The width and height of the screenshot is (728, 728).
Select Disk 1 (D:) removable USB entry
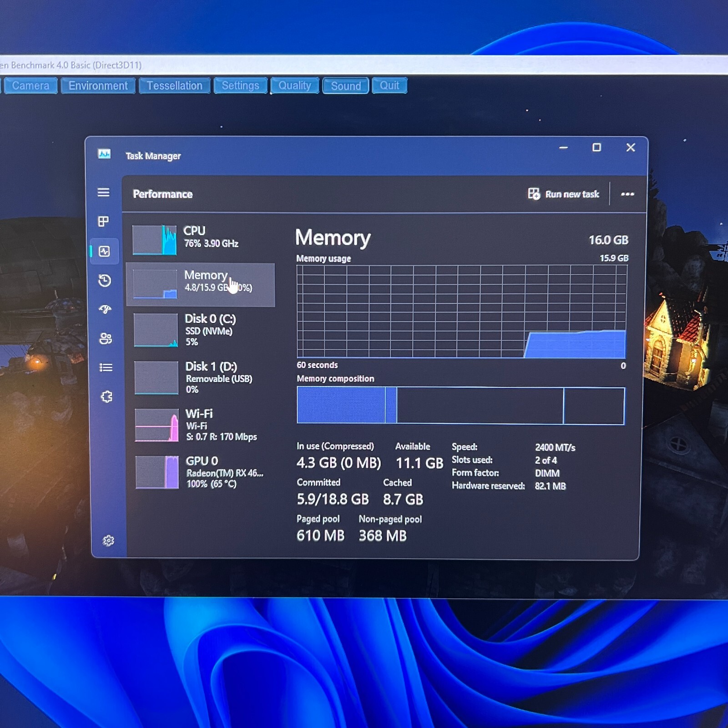202,378
